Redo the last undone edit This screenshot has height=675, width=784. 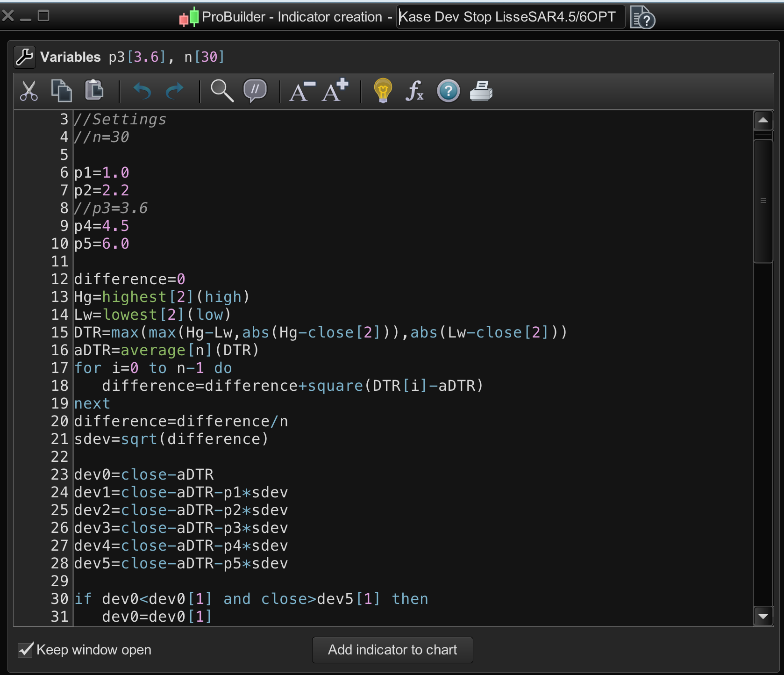(x=175, y=91)
